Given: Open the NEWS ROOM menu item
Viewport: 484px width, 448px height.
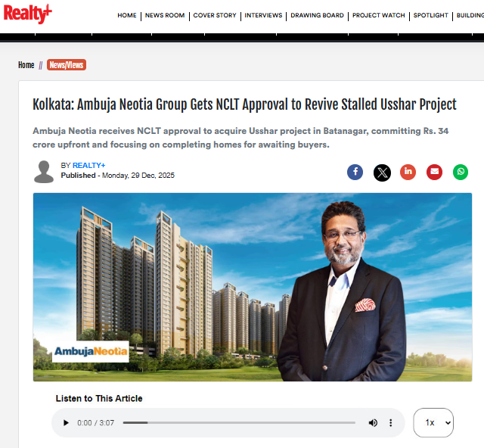Looking at the screenshot, I should [x=165, y=15].
